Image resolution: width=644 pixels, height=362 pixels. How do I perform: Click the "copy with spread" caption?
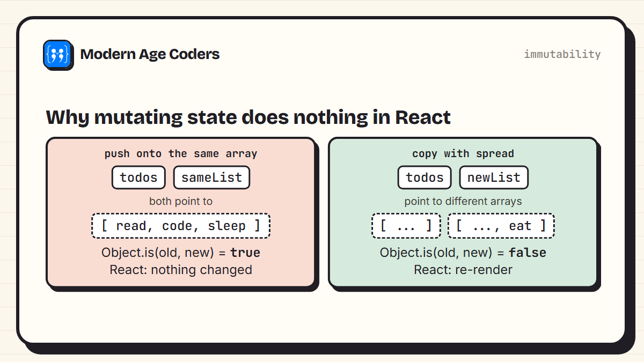(x=463, y=154)
